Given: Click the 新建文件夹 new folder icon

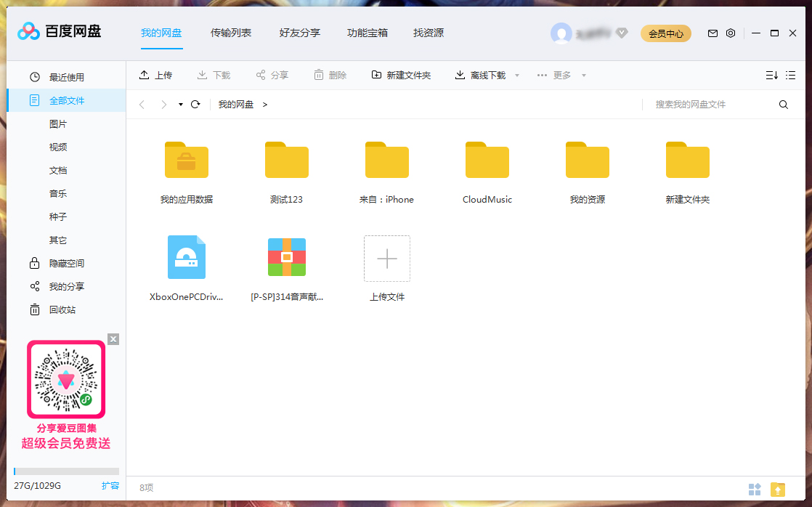Looking at the screenshot, I should [377, 75].
